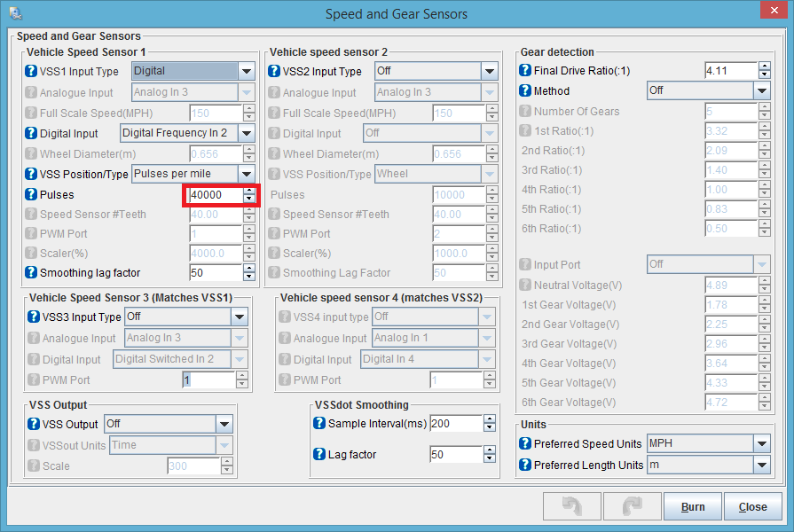The image size is (794, 532).
Task: Click the "Units" group heading
Action: (x=533, y=424)
